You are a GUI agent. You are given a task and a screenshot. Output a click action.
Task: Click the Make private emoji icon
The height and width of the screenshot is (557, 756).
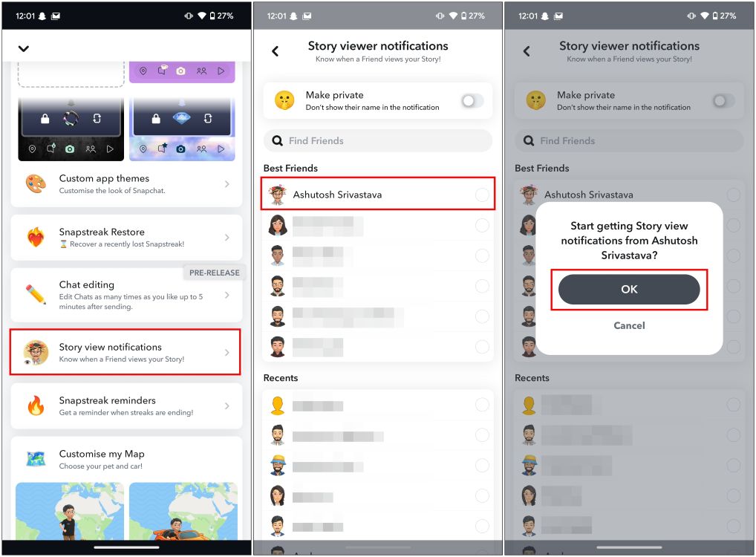pyautogui.click(x=284, y=100)
